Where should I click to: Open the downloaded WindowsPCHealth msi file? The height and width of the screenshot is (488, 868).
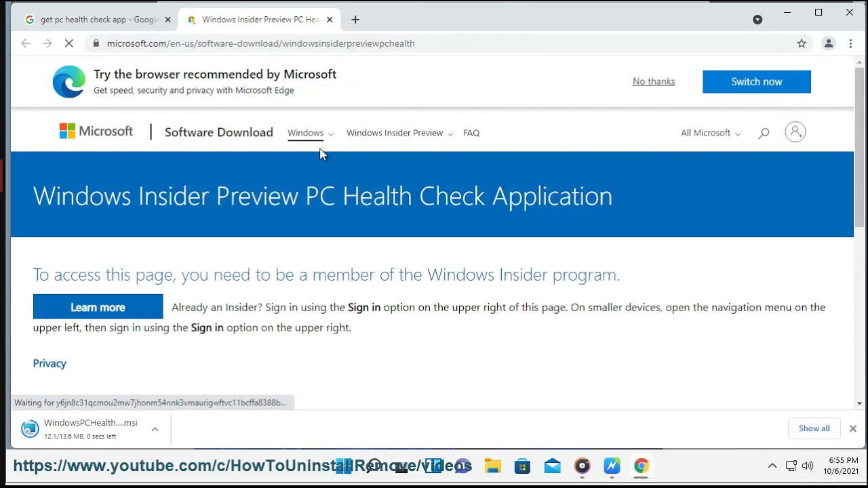[90, 429]
